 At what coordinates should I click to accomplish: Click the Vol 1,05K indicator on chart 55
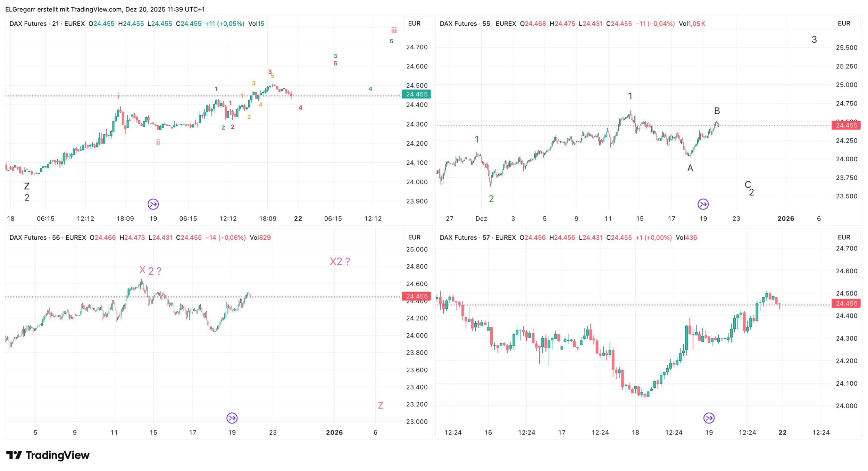pos(692,24)
